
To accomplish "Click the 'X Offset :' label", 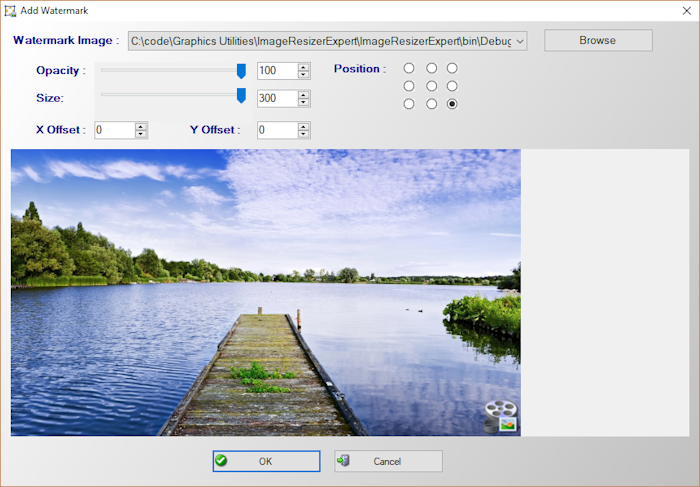I will pyautogui.click(x=61, y=130).
